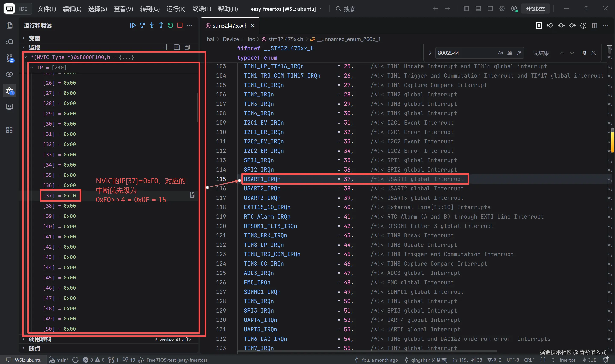The width and height of the screenshot is (615, 364).
Task: Toggle the secondary sidebar layout
Action: tap(490, 9)
